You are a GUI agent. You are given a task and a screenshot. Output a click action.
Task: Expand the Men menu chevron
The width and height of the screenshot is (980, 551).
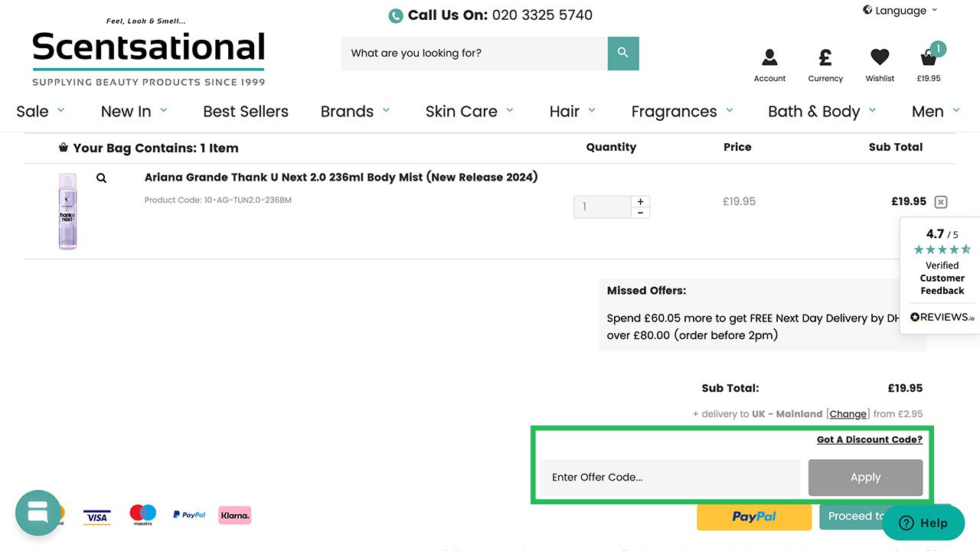(956, 111)
